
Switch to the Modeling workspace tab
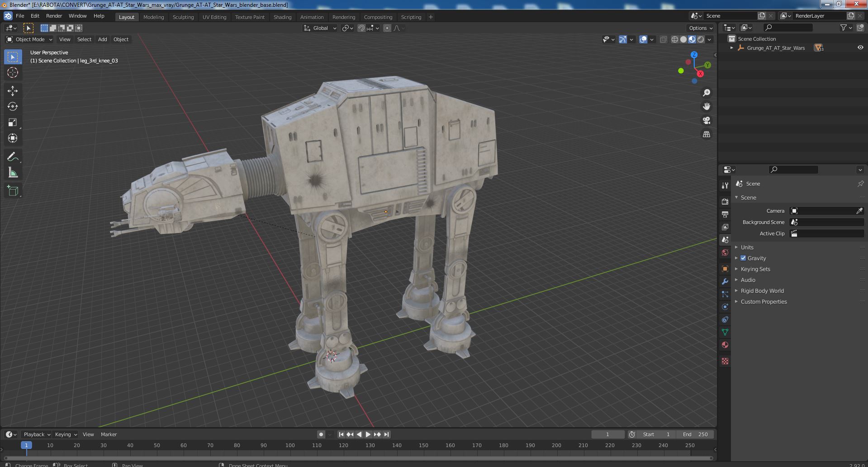[x=153, y=17]
